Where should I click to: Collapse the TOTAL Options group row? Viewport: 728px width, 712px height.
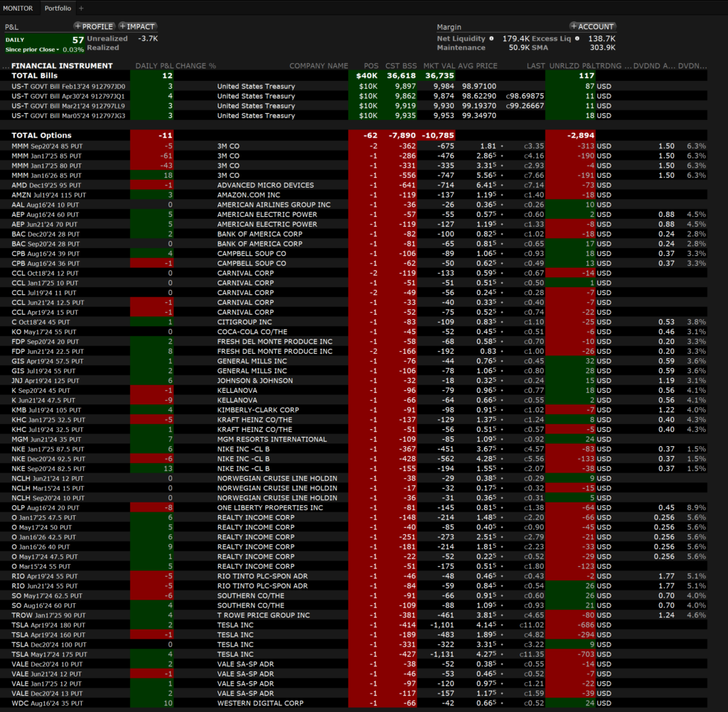41,135
